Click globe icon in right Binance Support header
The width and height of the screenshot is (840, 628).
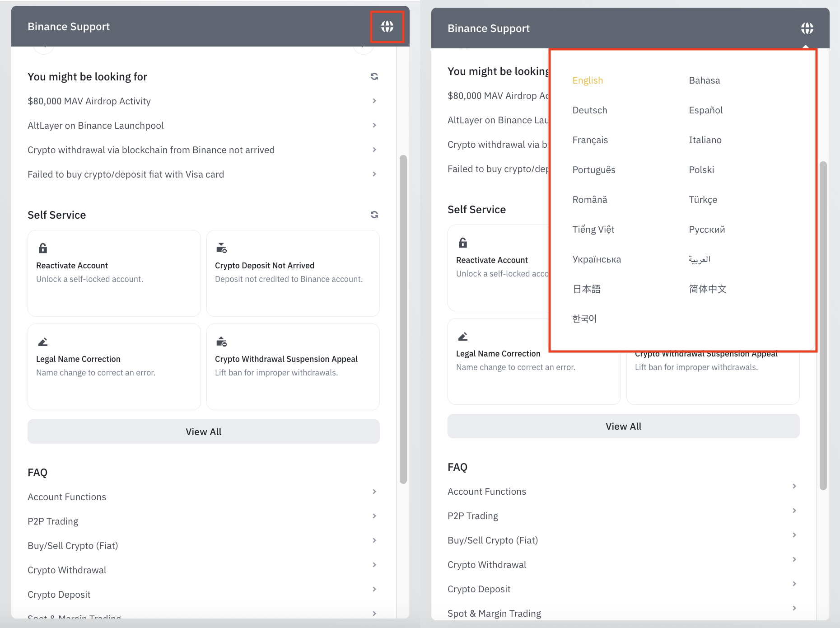[807, 28]
